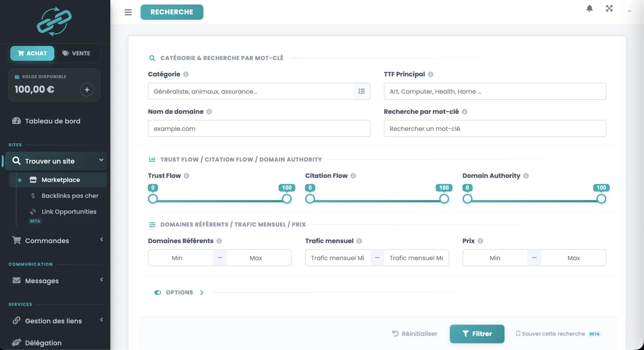The width and height of the screenshot is (644, 350).
Task: Focus Prix Min field
Action: tap(495, 258)
